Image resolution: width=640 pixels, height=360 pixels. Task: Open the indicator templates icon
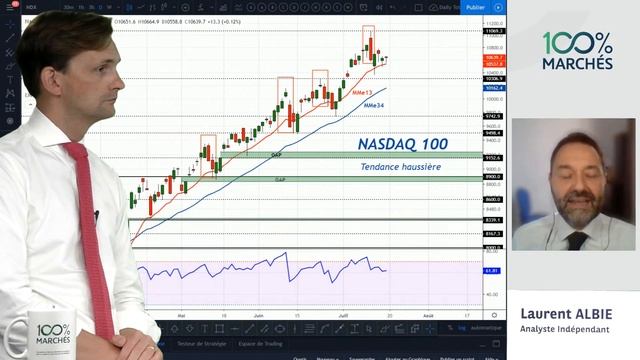238,7
